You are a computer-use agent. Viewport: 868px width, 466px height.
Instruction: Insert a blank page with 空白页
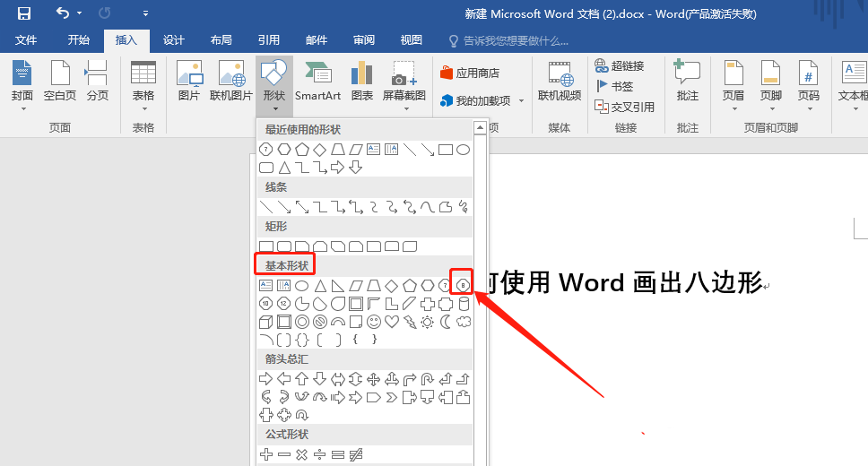60,81
